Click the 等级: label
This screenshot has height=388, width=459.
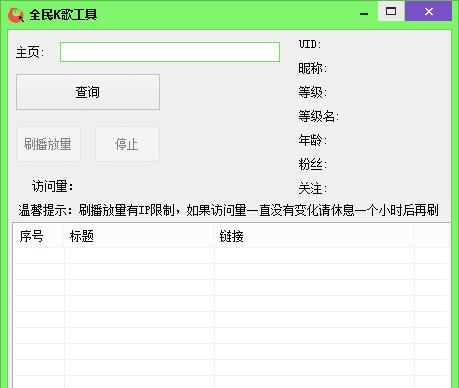tap(312, 92)
